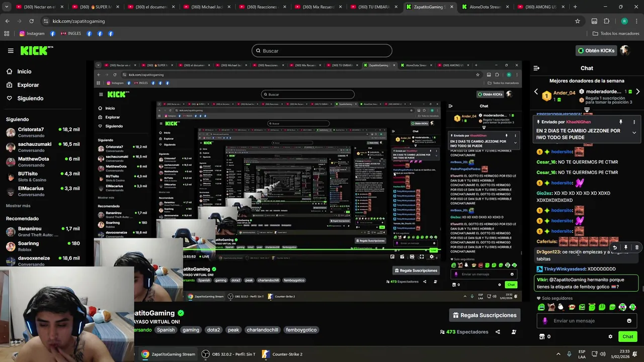Click the Enviar un mensaje input
This screenshot has width=644, height=362.
tap(586, 321)
